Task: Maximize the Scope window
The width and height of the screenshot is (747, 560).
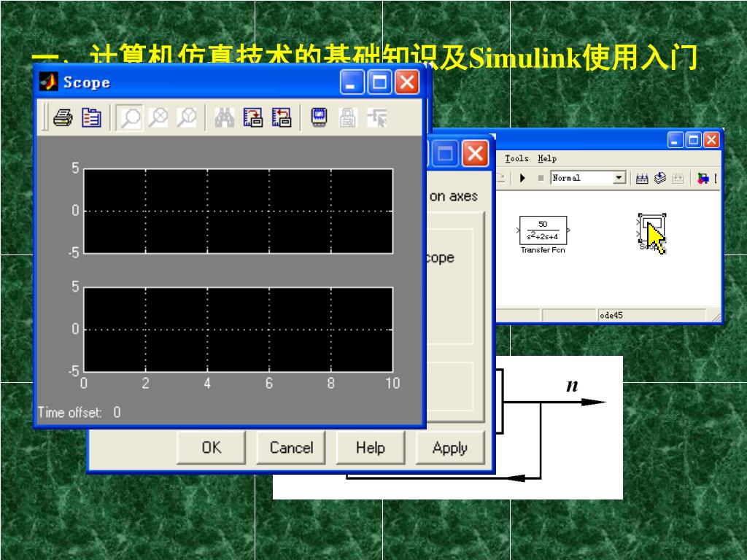Action: [379, 82]
